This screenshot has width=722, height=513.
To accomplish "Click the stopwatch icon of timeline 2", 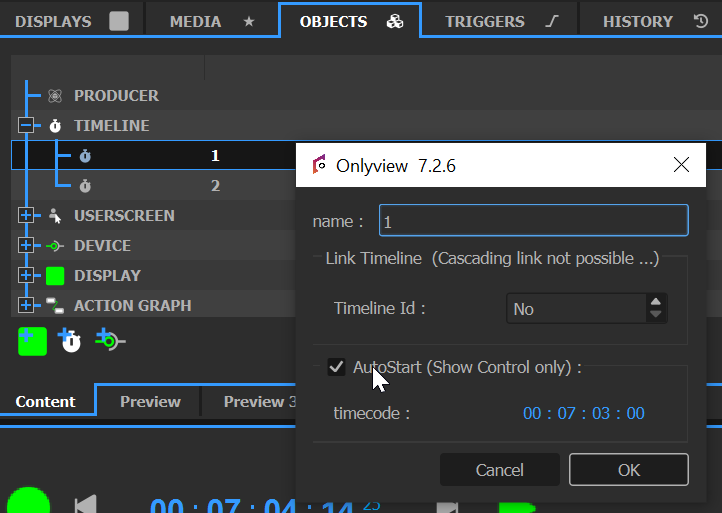I will [85, 186].
